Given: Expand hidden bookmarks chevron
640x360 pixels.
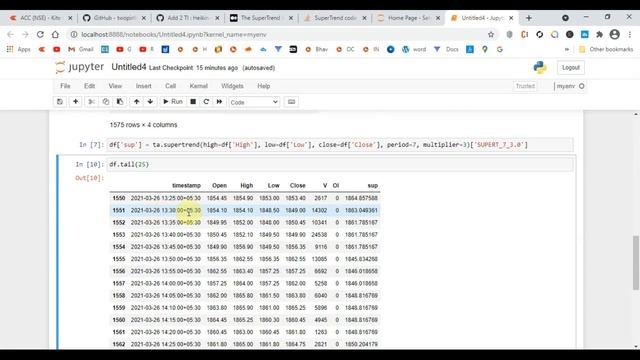Looking at the screenshot, I should click(x=567, y=49).
